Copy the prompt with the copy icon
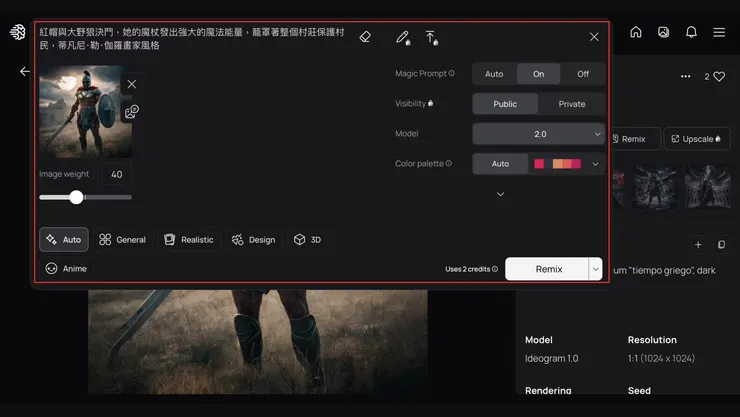This screenshot has height=417, width=740. click(722, 244)
